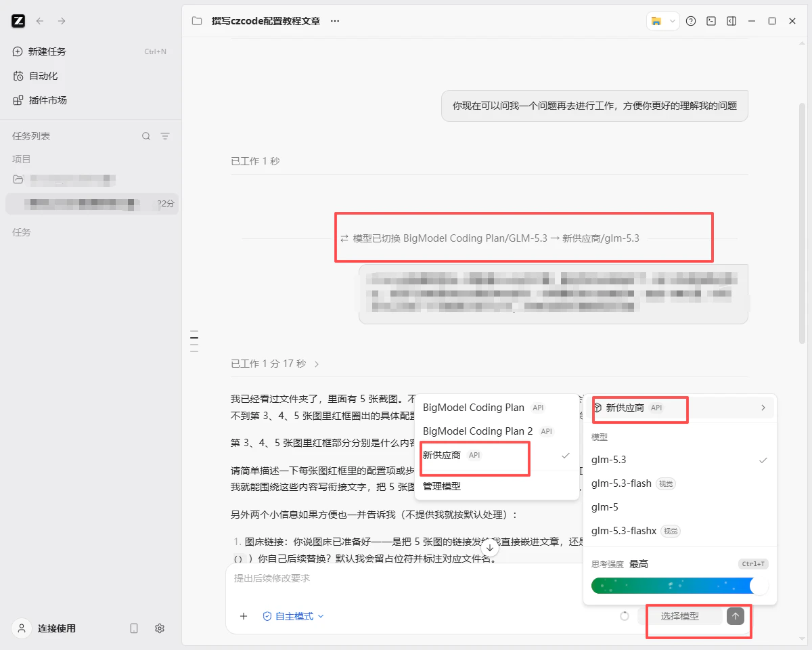Viewport: 812px width, 650px height.
Task: Open the file explorer folder dropdown
Action: coord(662,21)
